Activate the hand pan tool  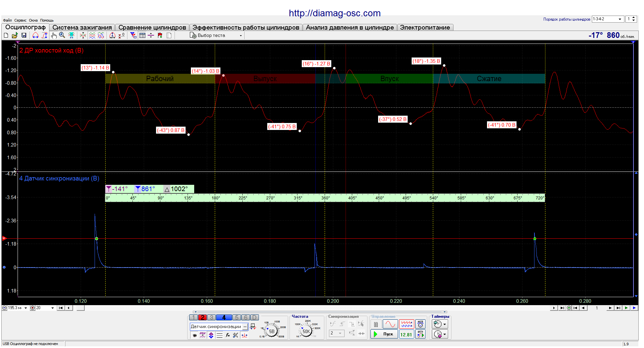[x=54, y=35]
